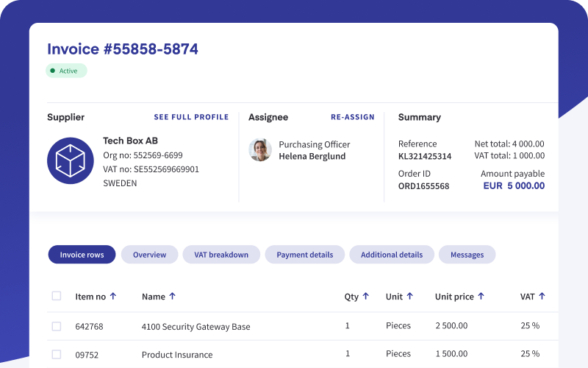Sort by Unit price arrow icon
This screenshot has width=588, height=368.
481,297
